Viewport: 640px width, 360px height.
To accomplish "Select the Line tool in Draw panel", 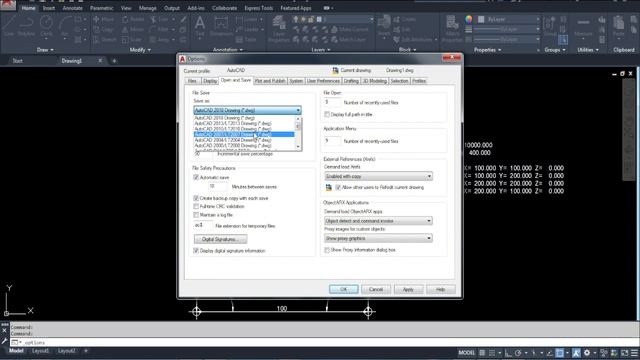I will [x=9, y=26].
